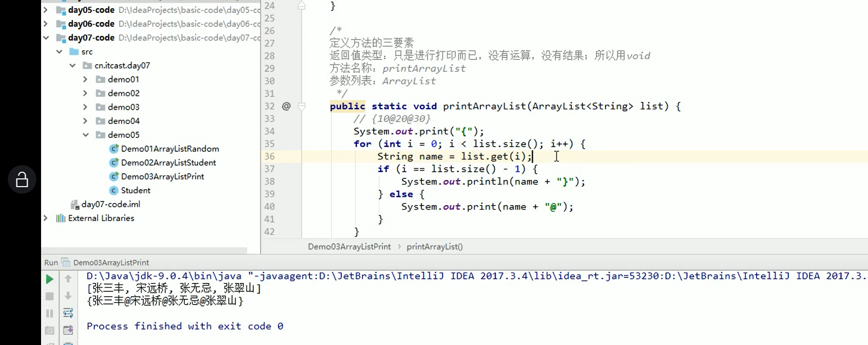Click Scroll to End console icon

pos(68,331)
